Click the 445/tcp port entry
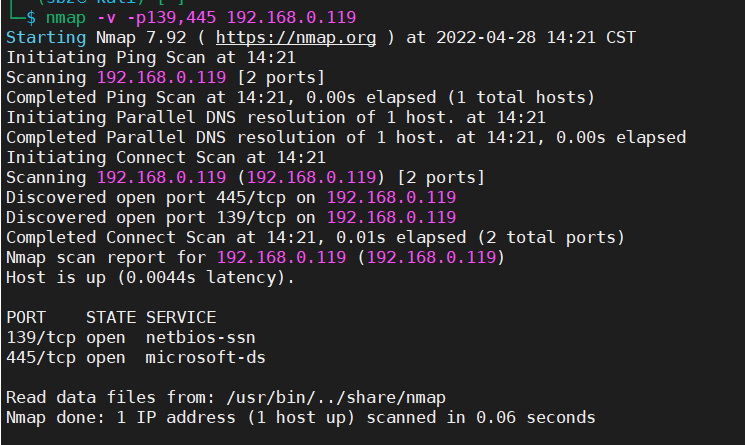 pos(41,358)
